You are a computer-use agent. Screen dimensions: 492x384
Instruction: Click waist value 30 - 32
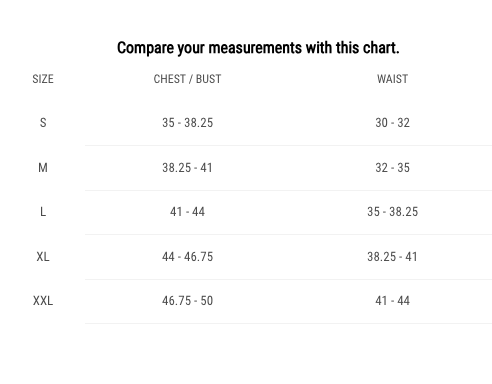[x=392, y=123]
